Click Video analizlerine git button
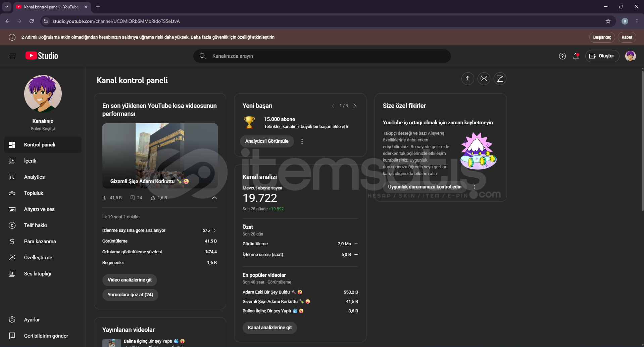Viewport: 644px width, 347px height. point(130,280)
